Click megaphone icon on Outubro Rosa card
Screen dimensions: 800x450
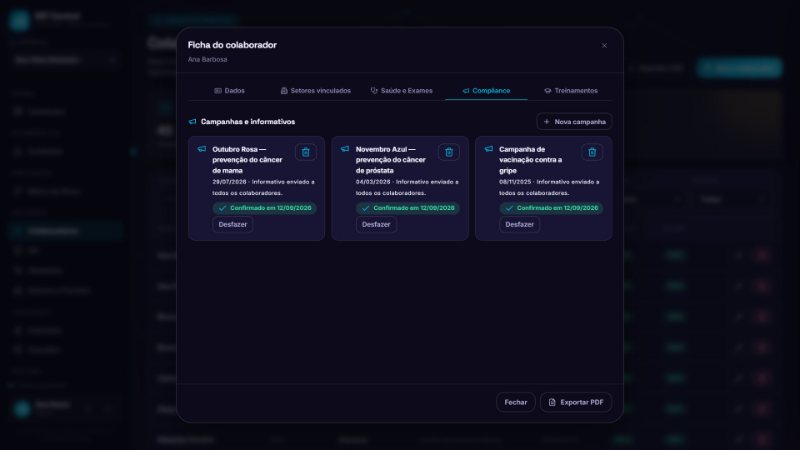pos(202,149)
